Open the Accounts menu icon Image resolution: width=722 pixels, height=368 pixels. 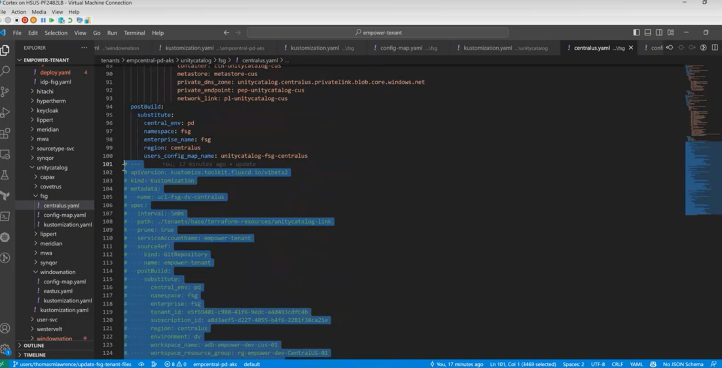coord(5,328)
